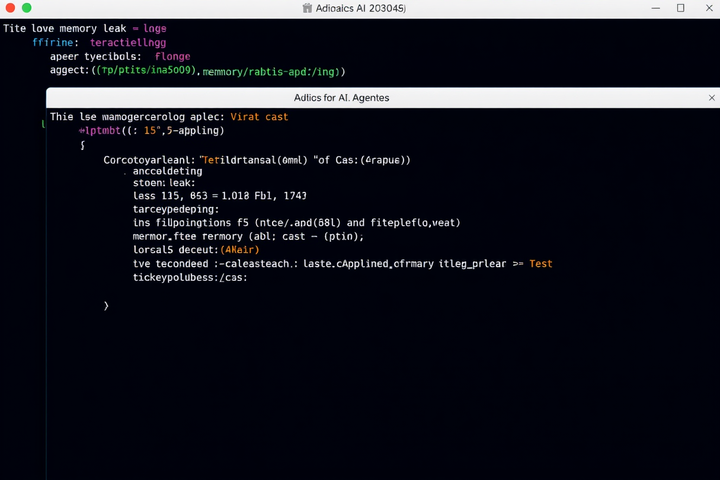Click the orange word 'Test'
720x480 pixels.
coord(540,264)
